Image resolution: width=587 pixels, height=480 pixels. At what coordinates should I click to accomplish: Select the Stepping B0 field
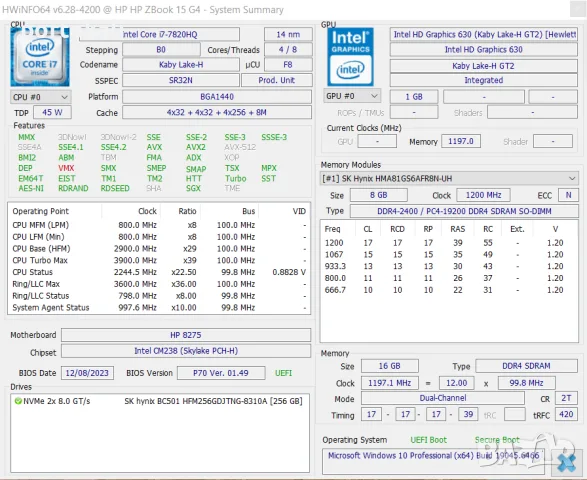point(161,49)
